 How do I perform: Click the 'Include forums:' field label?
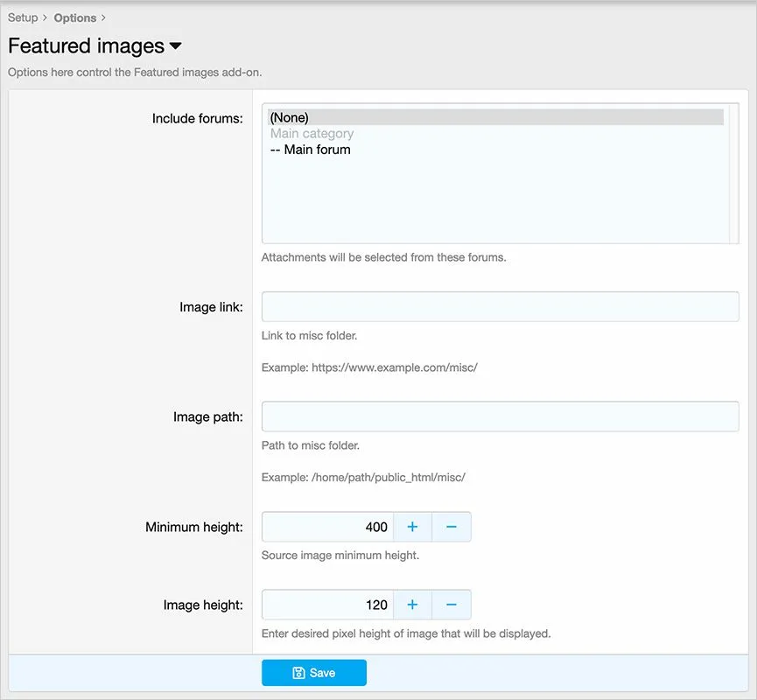click(x=197, y=118)
